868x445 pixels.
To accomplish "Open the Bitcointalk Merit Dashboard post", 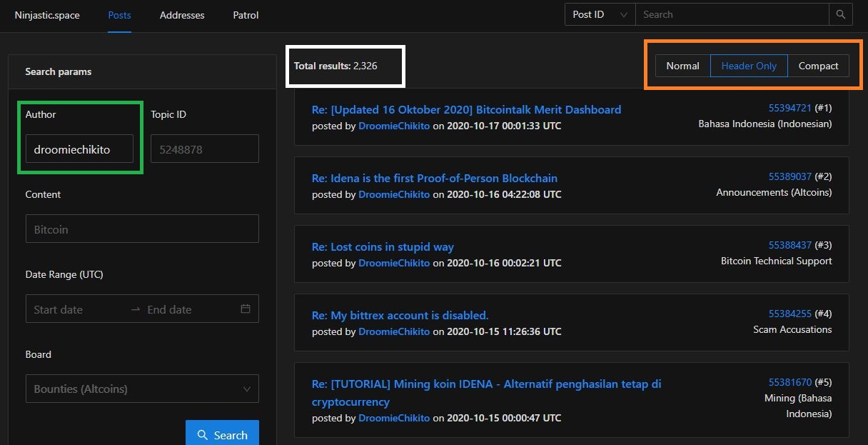I will pyautogui.click(x=466, y=109).
